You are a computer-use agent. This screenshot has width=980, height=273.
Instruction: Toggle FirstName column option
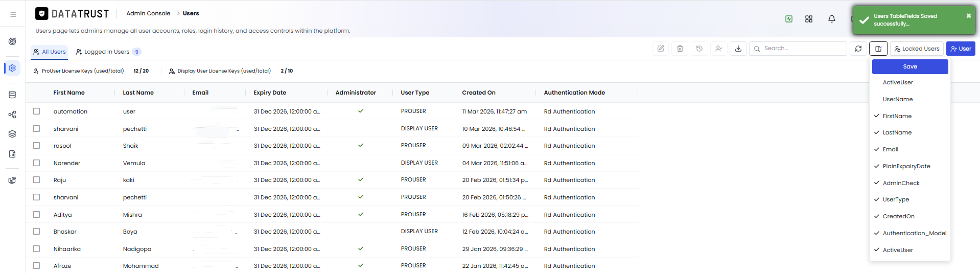pos(910,116)
